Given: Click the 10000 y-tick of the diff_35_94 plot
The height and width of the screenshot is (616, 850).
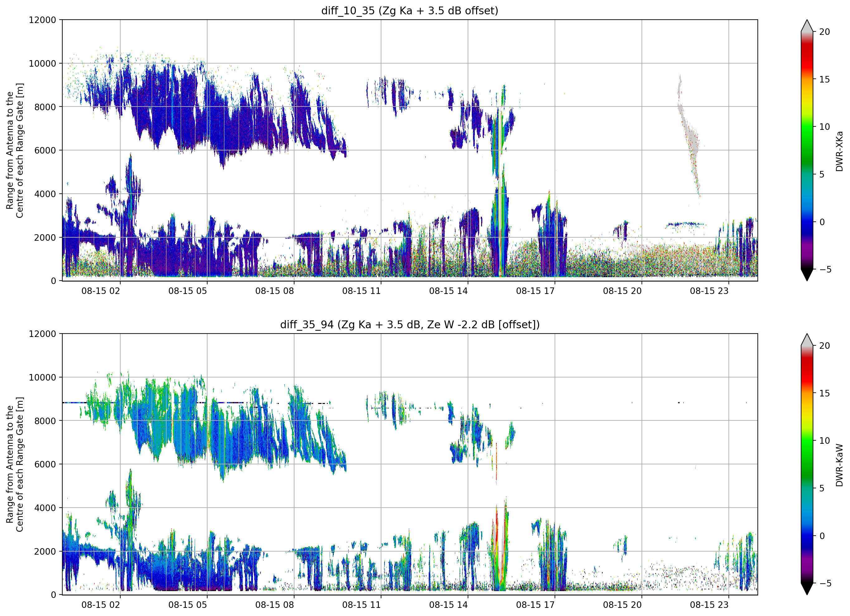Looking at the screenshot, I should [x=42, y=377].
